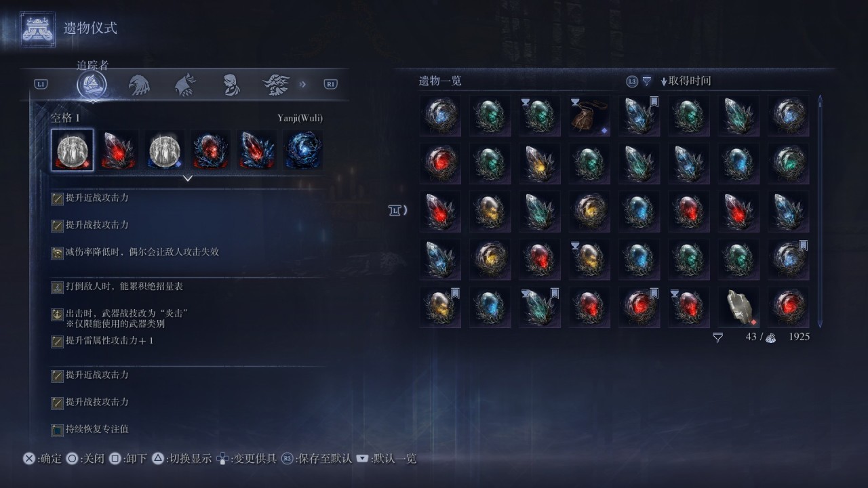Select the winged bird crest character icon
The width and height of the screenshot is (868, 488).
277,85
